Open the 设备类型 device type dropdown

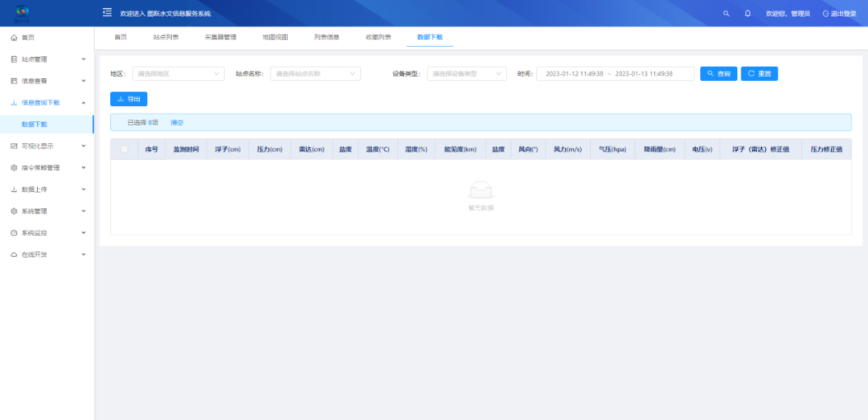(467, 74)
